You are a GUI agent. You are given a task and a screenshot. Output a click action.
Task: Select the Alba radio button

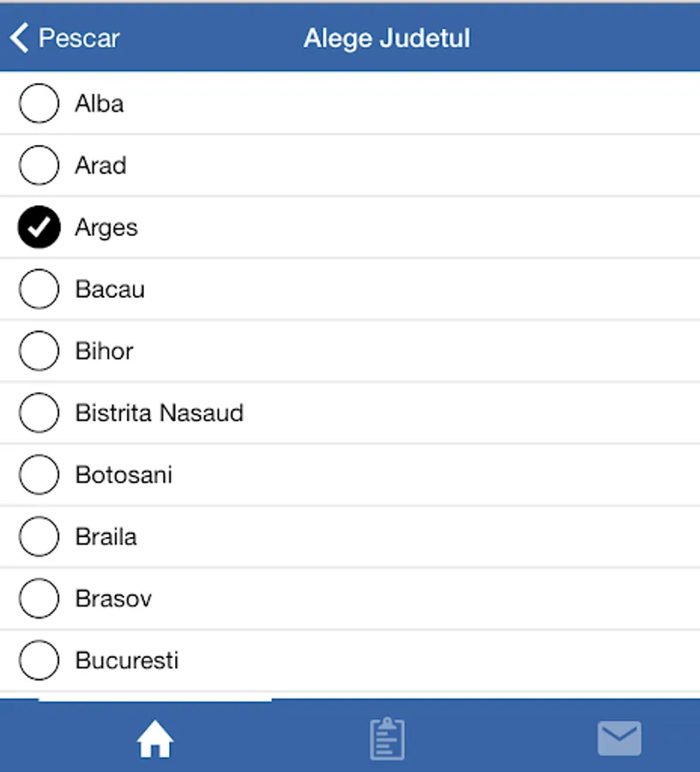(39, 104)
